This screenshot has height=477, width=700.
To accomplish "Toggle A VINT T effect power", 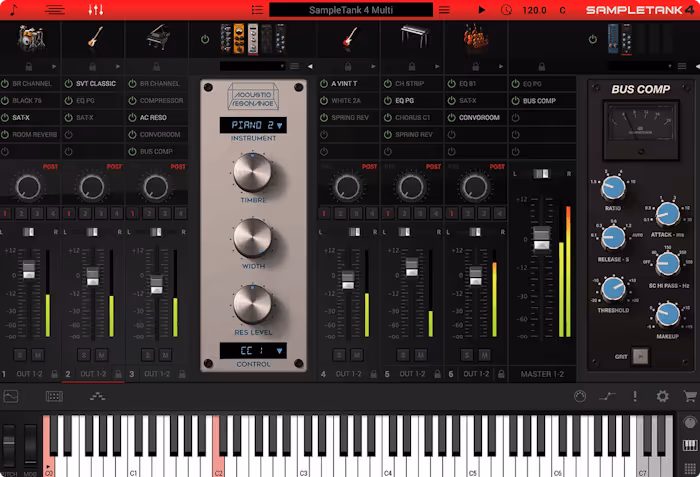I will (324, 84).
